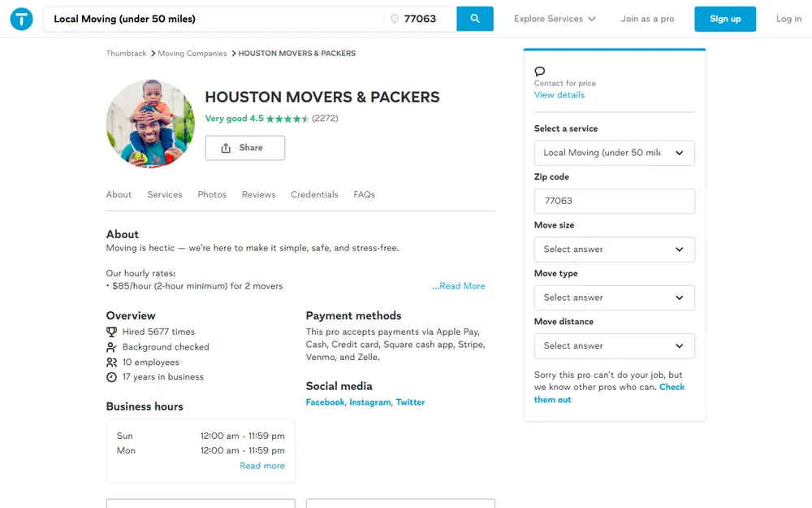
Task: Click the employees people icon
Action: (111, 363)
